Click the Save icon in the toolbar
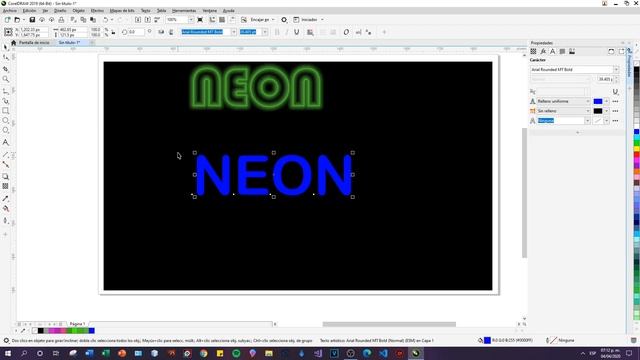 click(32, 20)
